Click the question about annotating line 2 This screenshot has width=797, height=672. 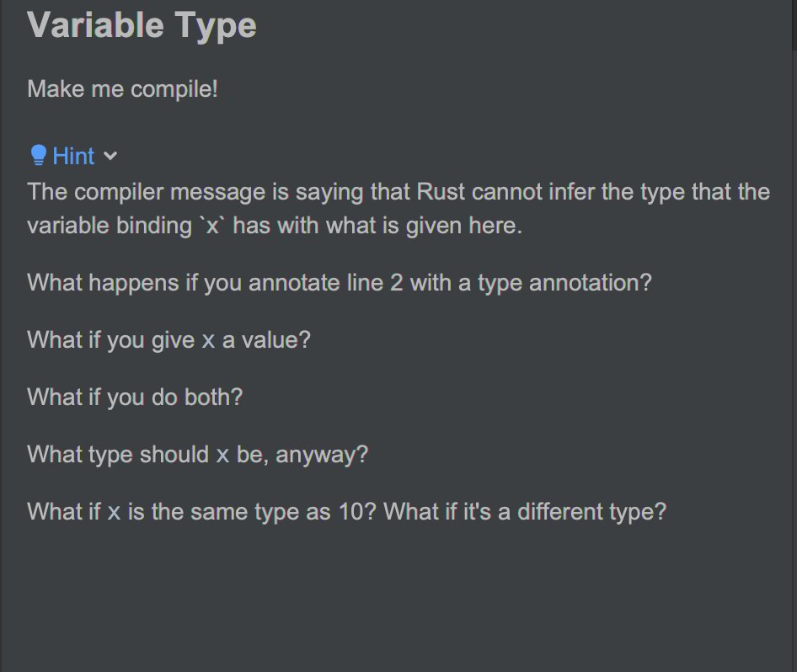[340, 283]
